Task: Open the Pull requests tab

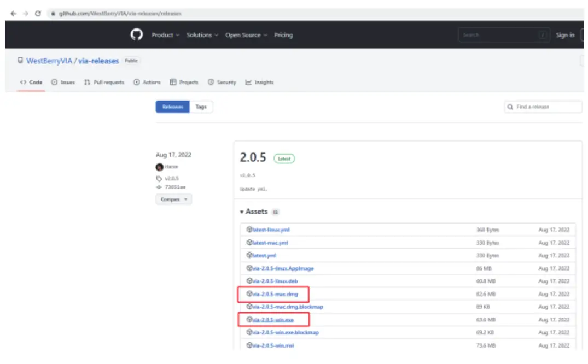Action: [104, 83]
